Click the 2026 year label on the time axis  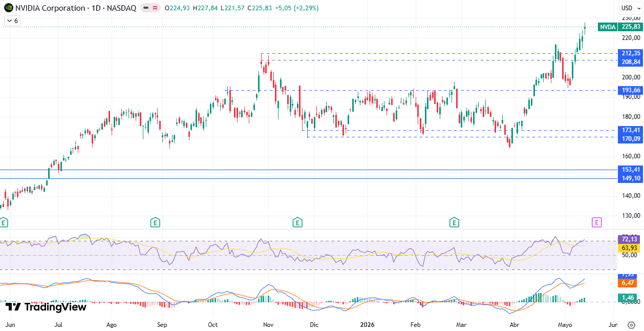pos(368,325)
